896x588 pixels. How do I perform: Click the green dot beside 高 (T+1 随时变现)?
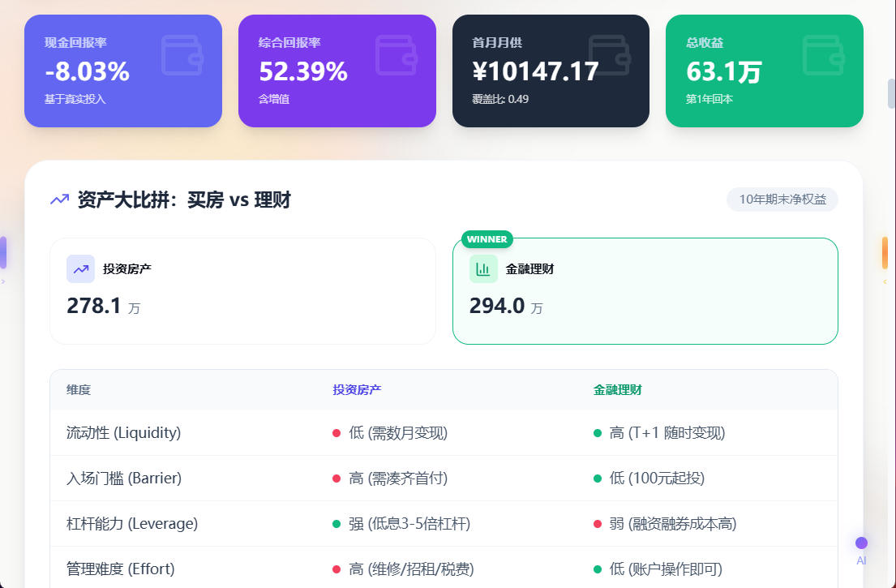point(598,433)
